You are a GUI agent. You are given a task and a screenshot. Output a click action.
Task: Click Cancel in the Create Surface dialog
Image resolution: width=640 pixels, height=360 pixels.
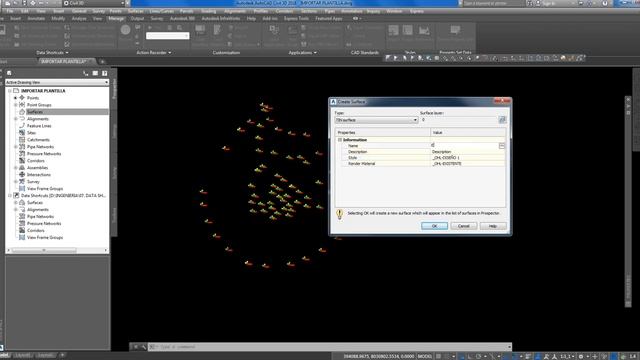coord(464,226)
